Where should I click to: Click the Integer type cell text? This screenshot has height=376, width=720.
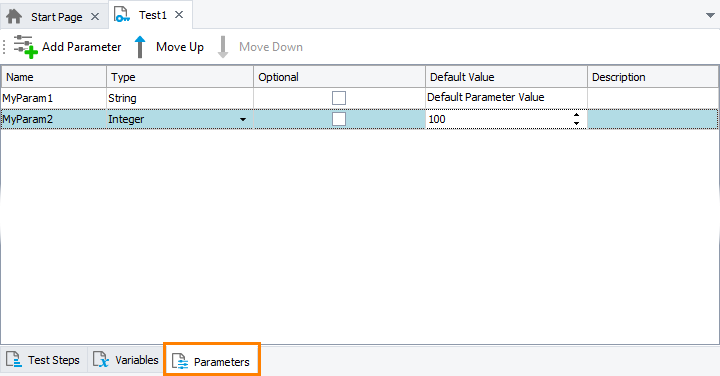pos(126,119)
